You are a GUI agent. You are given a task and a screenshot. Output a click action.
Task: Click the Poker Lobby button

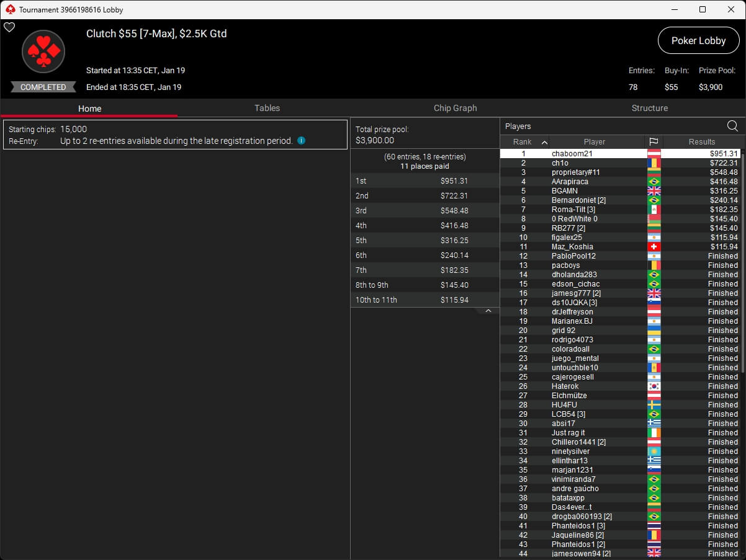698,40
